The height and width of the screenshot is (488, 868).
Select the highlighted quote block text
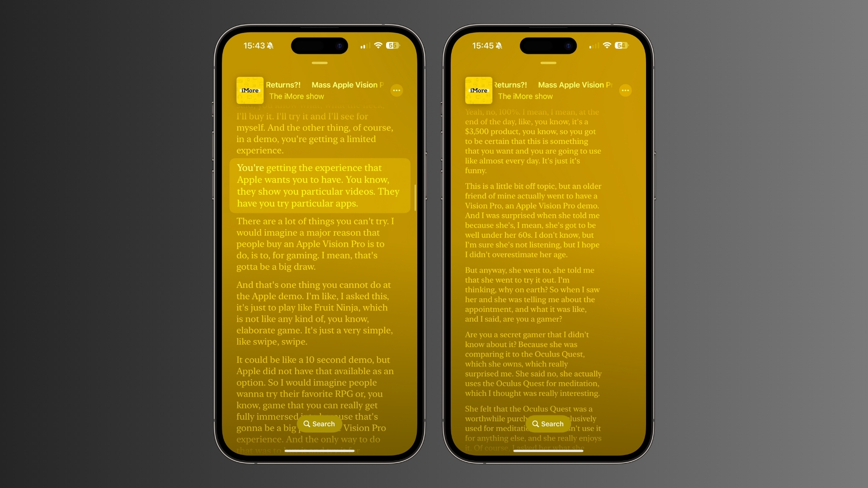(x=320, y=185)
